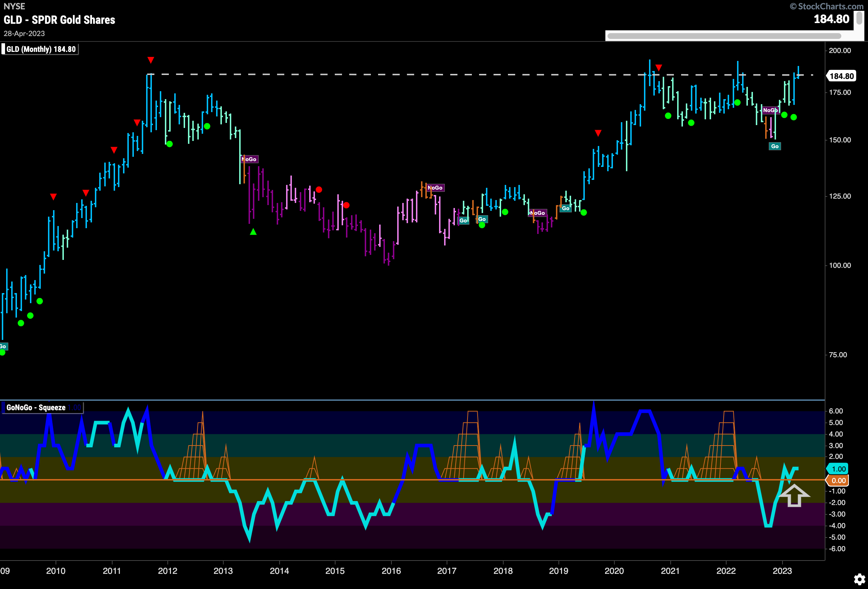Click the NYSE exchange label
This screenshot has width=868, height=589.
click(14, 6)
